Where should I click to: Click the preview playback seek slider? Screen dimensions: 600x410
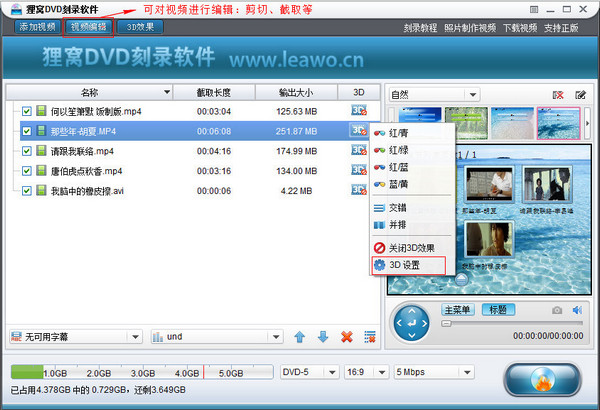tap(512, 324)
